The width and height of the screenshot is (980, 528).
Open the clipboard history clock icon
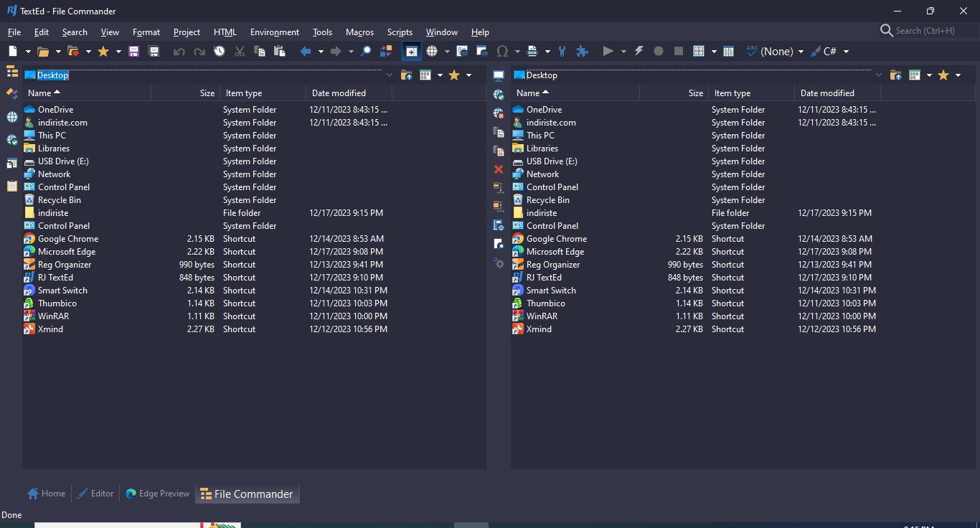coord(220,52)
